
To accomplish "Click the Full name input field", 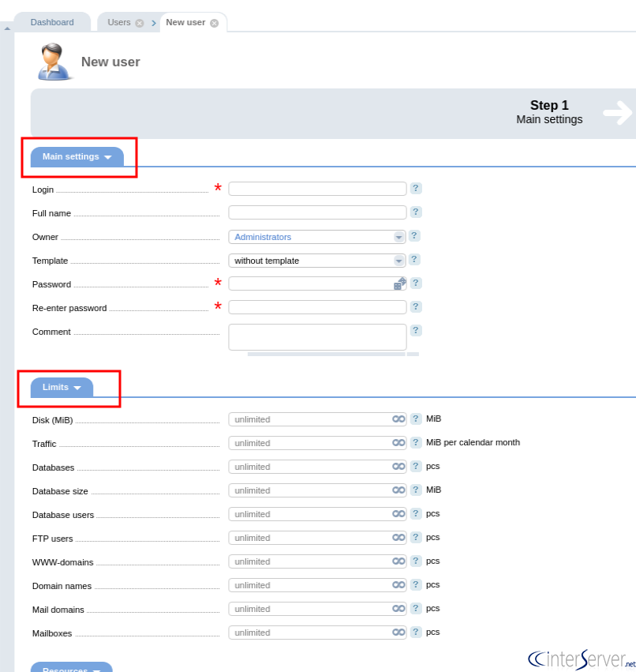I will coord(317,212).
